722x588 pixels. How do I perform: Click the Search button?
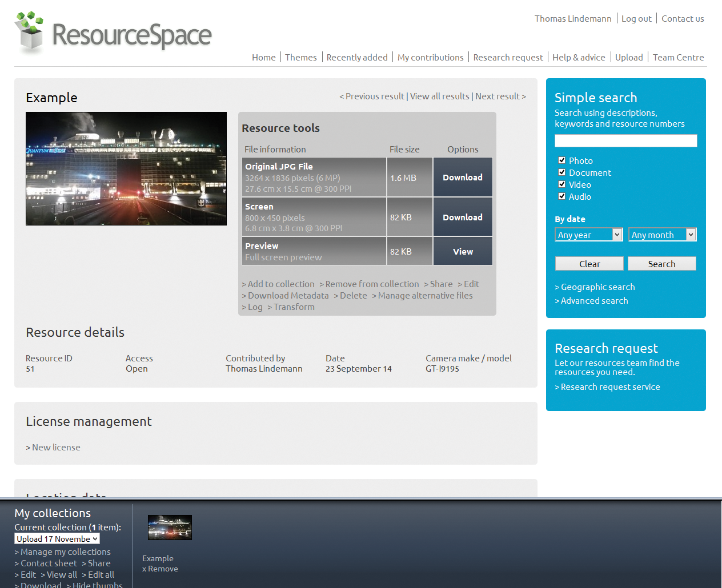pyautogui.click(x=661, y=263)
